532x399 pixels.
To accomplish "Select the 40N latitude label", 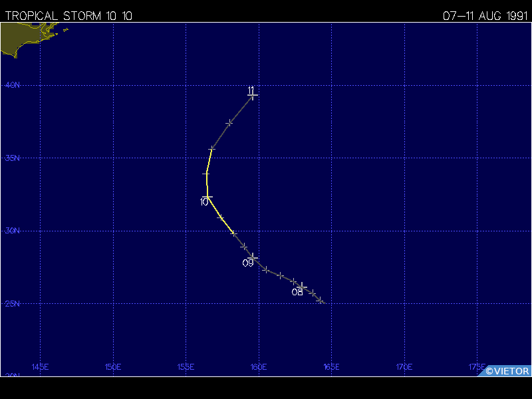I will [x=13, y=85].
